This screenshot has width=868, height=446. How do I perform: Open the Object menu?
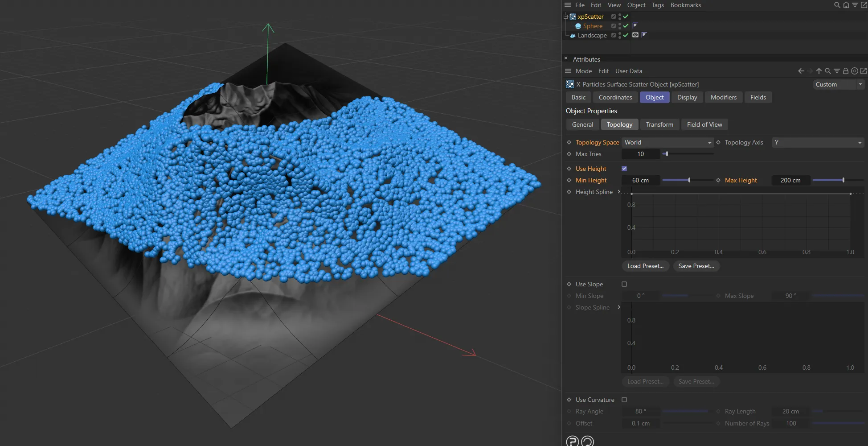click(x=636, y=5)
